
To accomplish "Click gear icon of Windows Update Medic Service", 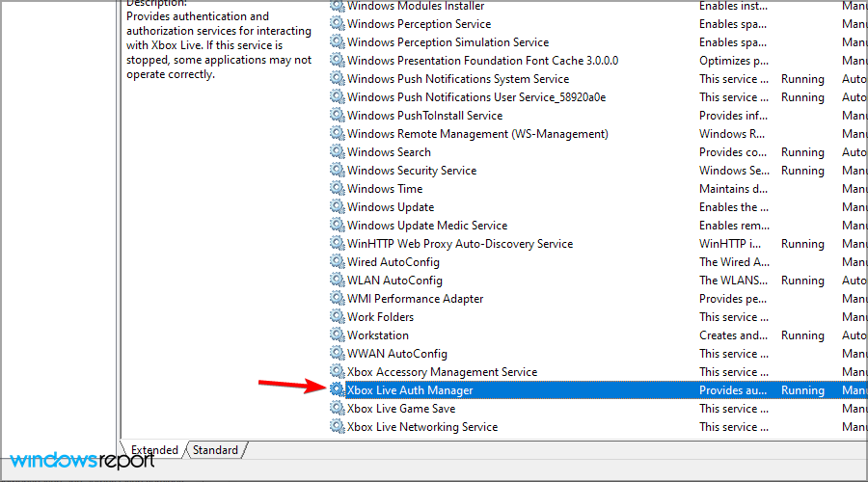I will 338,224.
